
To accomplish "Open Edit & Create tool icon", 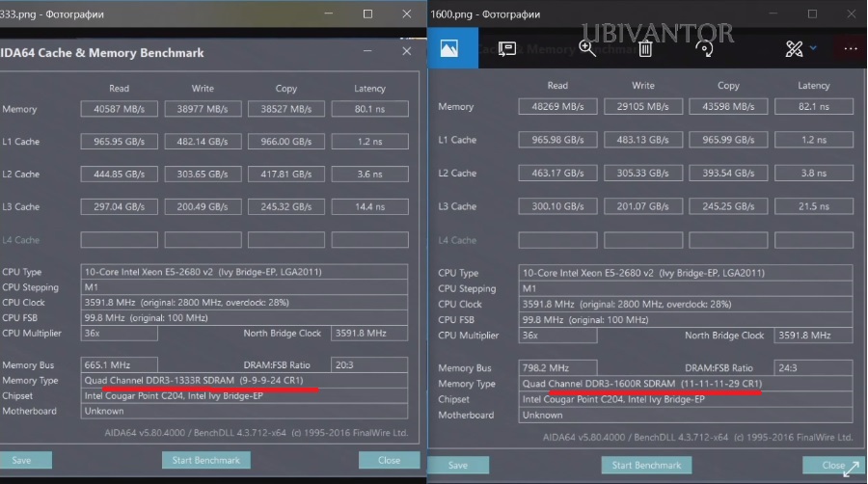I will click(x=794, y=48).
